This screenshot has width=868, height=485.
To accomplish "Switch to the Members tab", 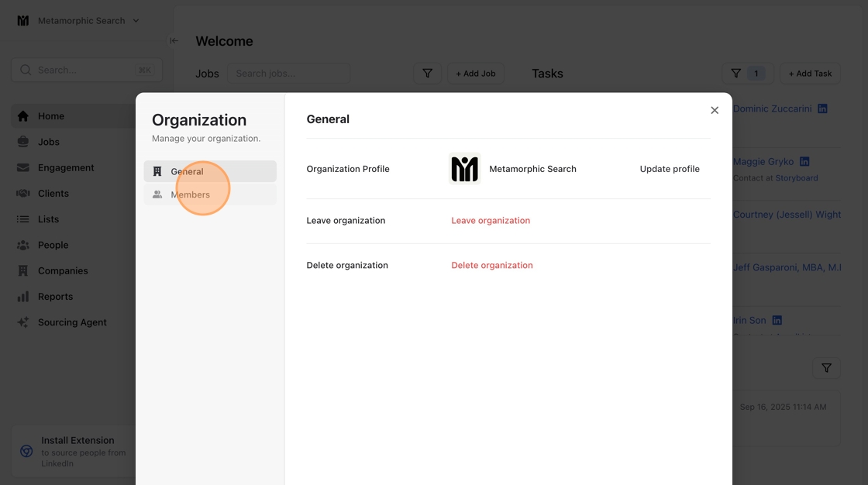I will 191,194.
